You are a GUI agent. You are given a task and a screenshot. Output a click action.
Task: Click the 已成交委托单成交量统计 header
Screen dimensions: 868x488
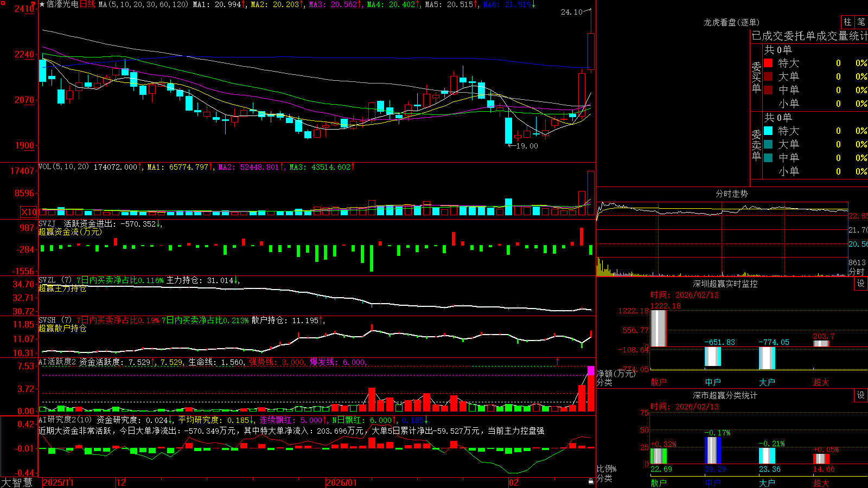pyautogui.click(x=809, y=36)
